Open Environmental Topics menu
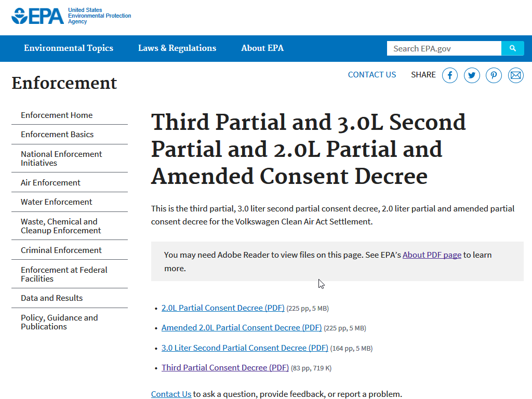This screenshot has width=532, height=399. (x=69, y=48)
